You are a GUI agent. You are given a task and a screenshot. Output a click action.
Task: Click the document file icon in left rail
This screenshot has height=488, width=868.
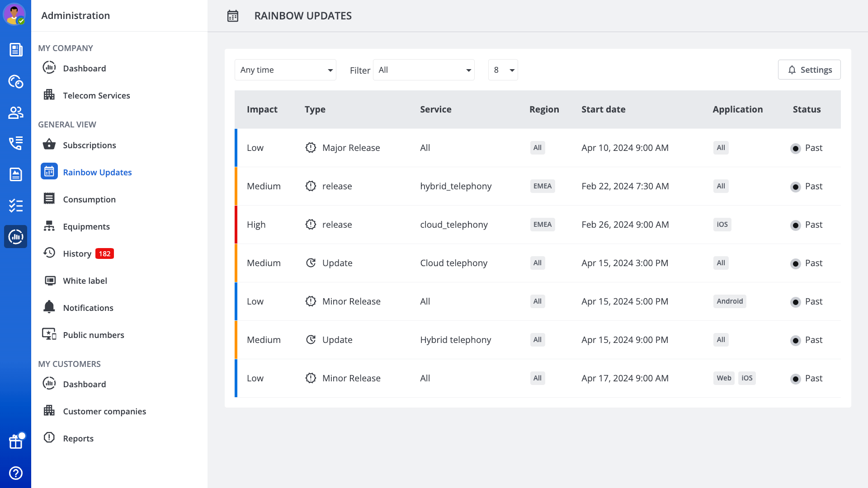point(16,174)
